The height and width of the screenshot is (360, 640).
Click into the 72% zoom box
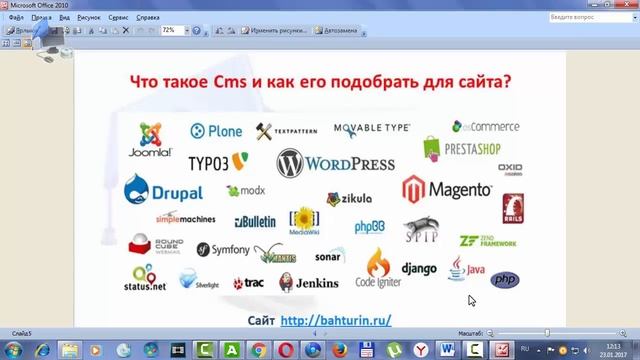[172, 31]
